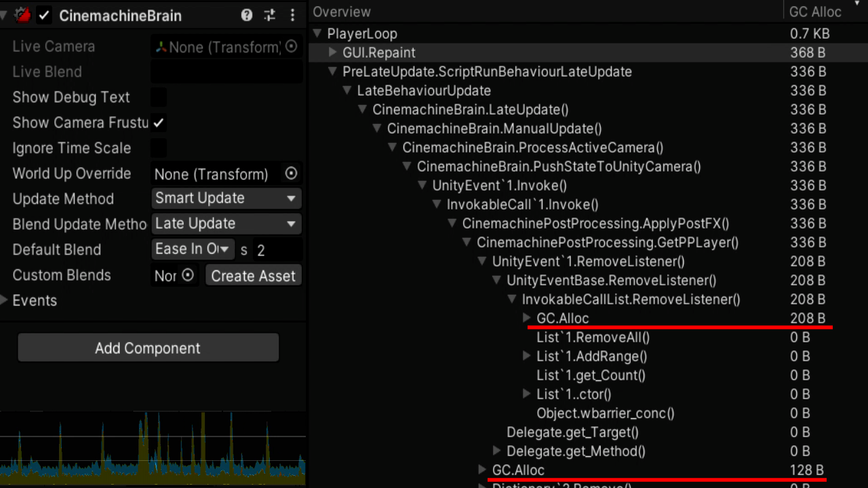This screenshot has width=868, height=488.
Task: Open the Update Method Smart Update dropdown
Action: (x=226, y=199)
